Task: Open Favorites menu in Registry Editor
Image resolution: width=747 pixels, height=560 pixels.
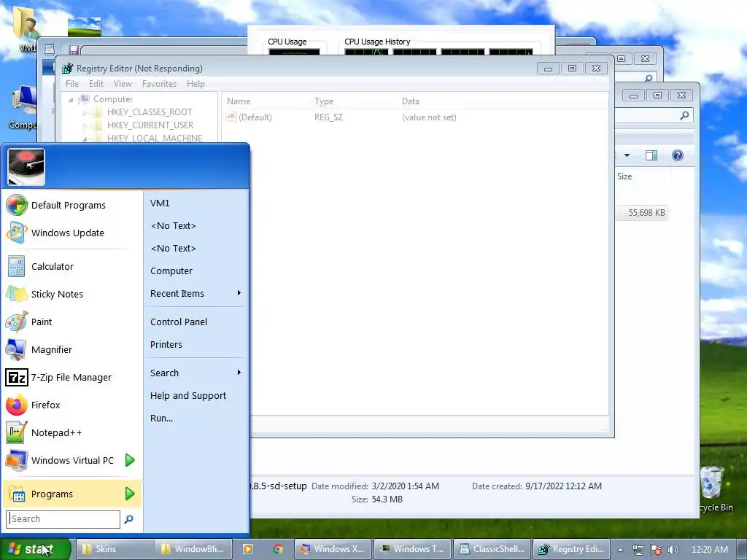Action: pyautogui.click(x=159, y=84)
